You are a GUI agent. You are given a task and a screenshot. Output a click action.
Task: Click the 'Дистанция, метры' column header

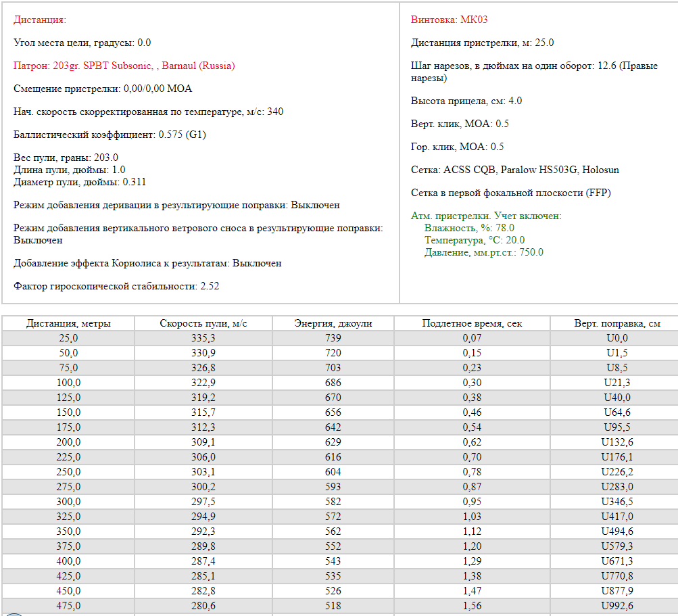point(68,323)
